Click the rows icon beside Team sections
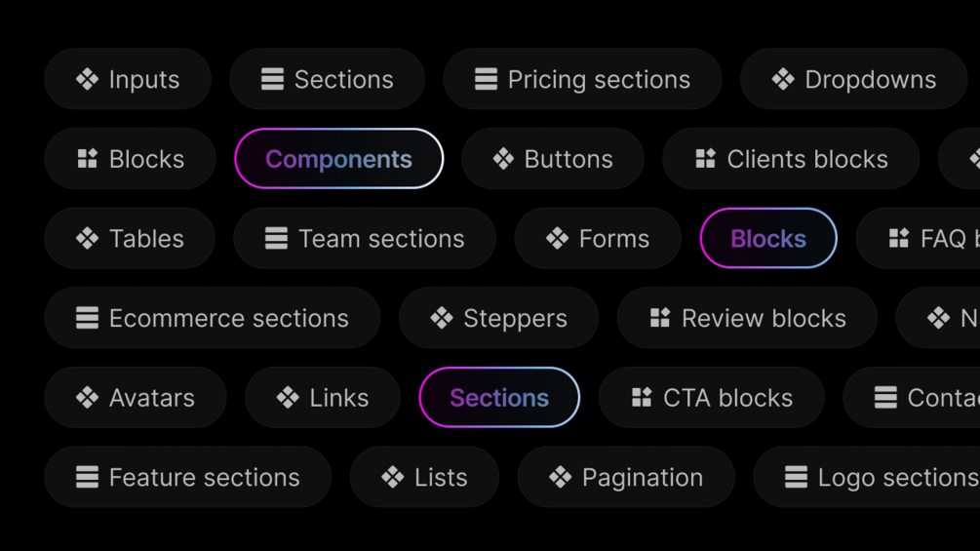 coord(276,238)
